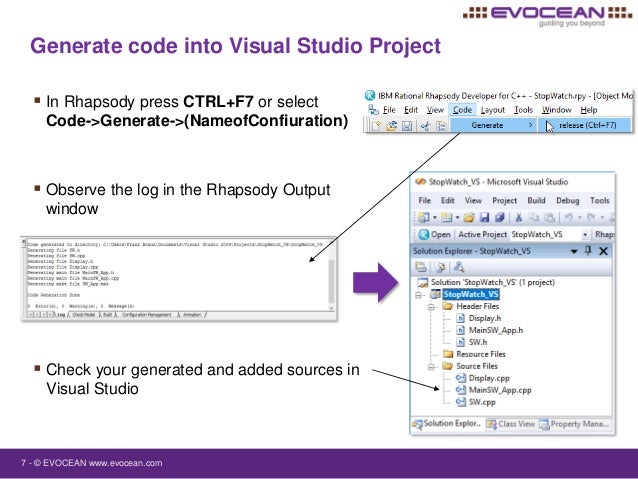638x479 pixels.
Task: Switch to Property Manager tab
Action: (x=574, y=424)
